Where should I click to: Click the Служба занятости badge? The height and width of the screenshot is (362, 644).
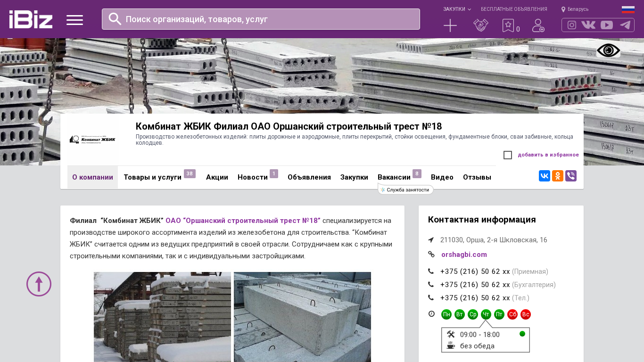tap(405, 189)
